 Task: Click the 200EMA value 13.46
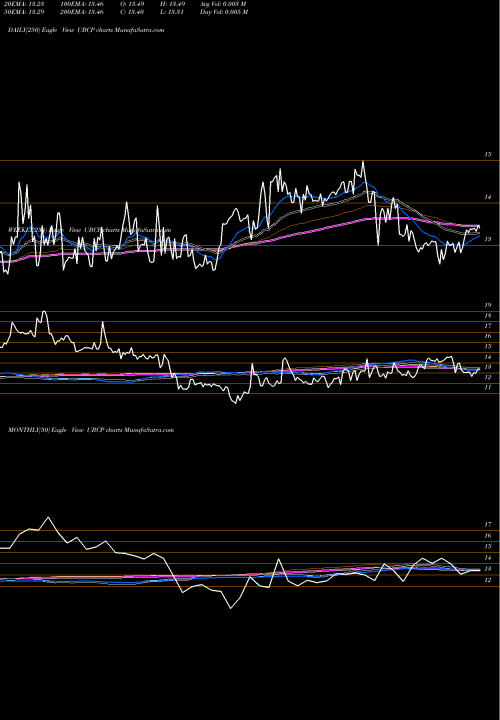[82, 12]
